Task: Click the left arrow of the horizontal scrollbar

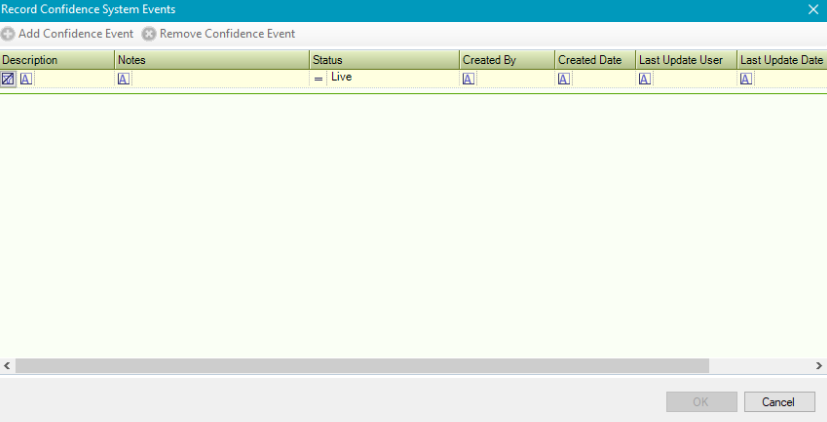Action: point(6,366)
